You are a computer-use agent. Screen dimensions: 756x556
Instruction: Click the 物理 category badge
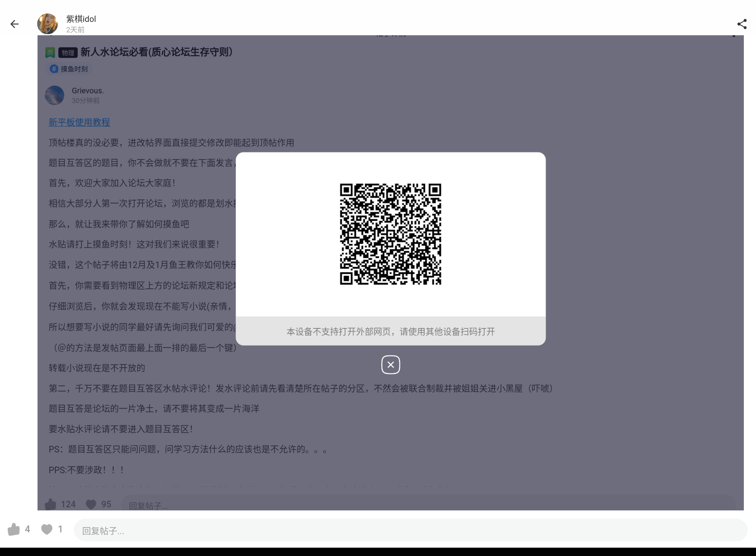pyautogui.click(x=68, y=53)
